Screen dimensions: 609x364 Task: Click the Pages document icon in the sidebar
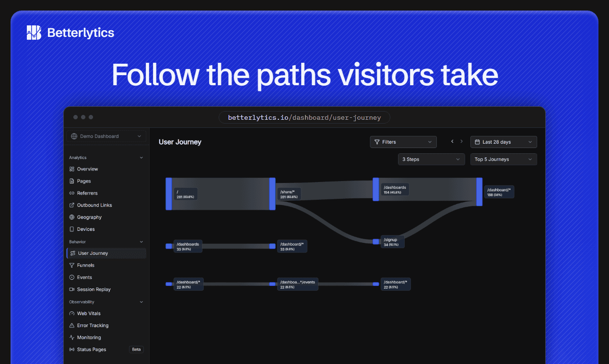(72, 181)
